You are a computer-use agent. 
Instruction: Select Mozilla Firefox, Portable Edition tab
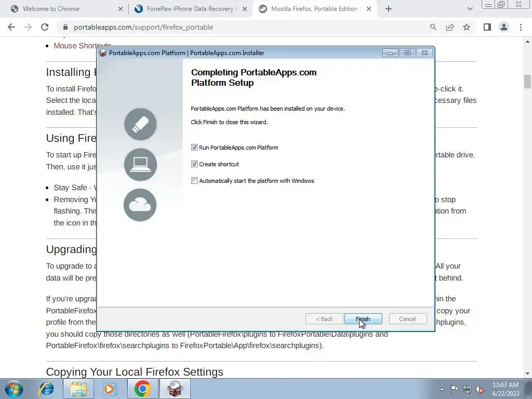314,9
